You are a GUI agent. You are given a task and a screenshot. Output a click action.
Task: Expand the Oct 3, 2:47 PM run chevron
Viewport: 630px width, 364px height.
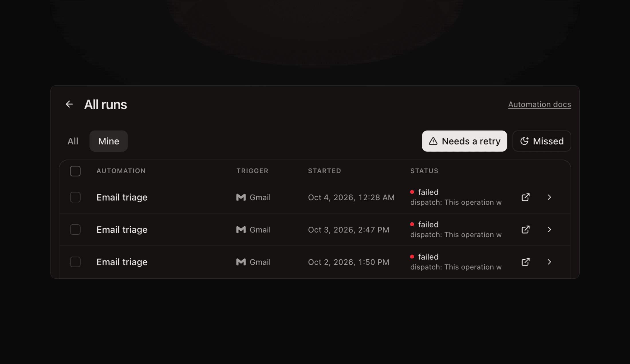[x=549, y=230]
